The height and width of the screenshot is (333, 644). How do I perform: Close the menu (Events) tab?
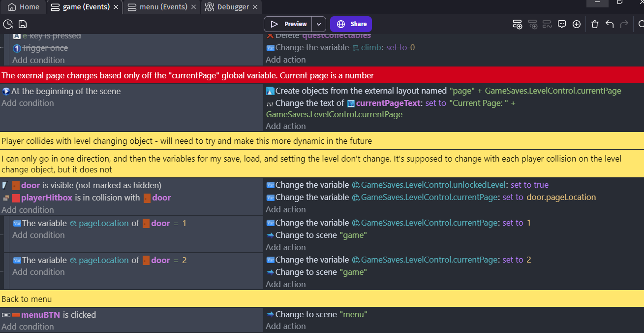click(194, 7)
